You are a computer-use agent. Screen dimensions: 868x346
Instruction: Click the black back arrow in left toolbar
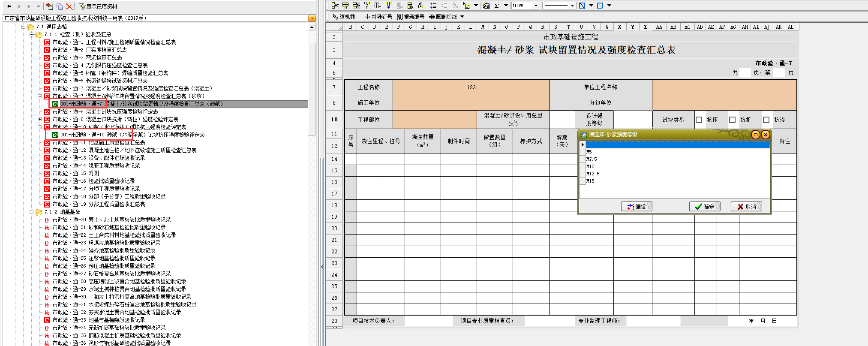click(x=9, y=6)
